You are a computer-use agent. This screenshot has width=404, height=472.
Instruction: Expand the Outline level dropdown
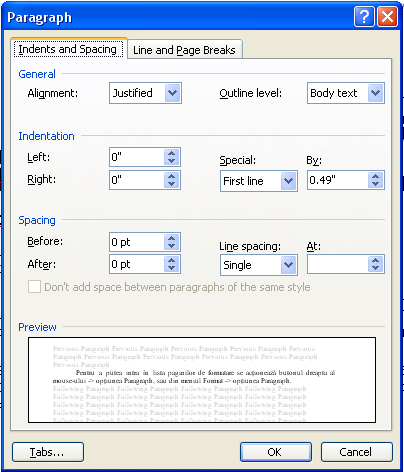click(x=376, y=93)
